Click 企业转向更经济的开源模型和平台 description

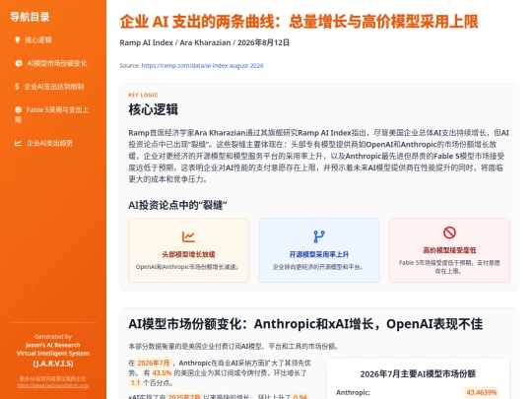319,267
